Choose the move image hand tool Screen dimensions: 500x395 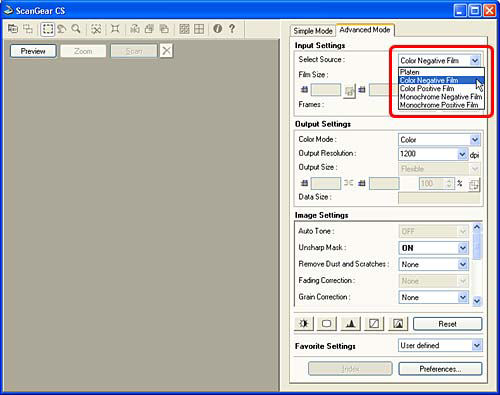(62, 29)
